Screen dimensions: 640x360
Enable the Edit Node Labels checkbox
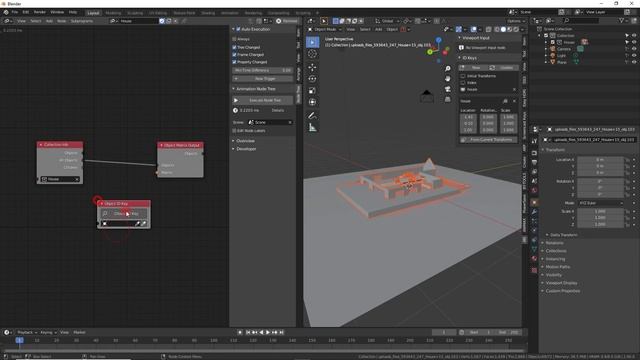coord(235,131)
